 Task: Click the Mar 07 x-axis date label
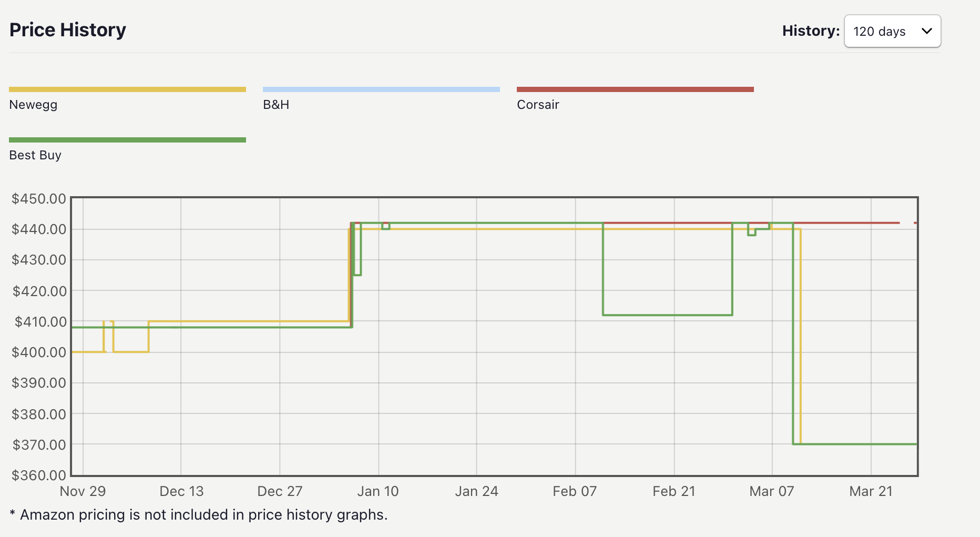point(771,491)
